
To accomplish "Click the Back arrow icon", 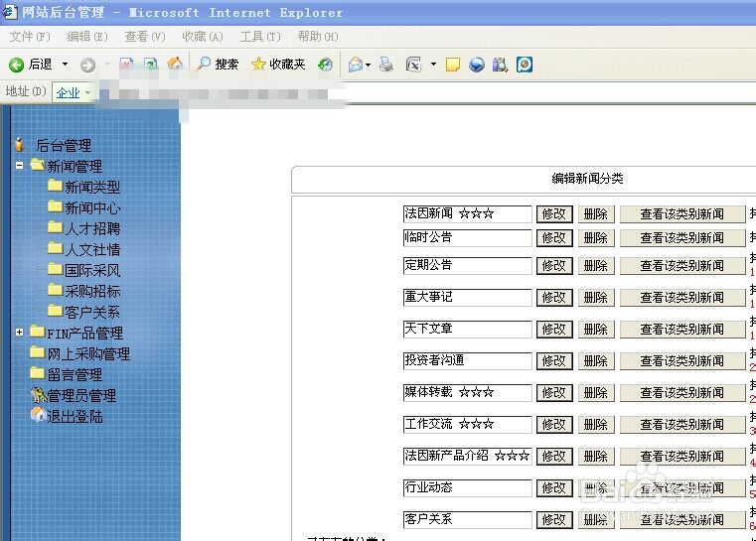I will [x=16, y=65].
